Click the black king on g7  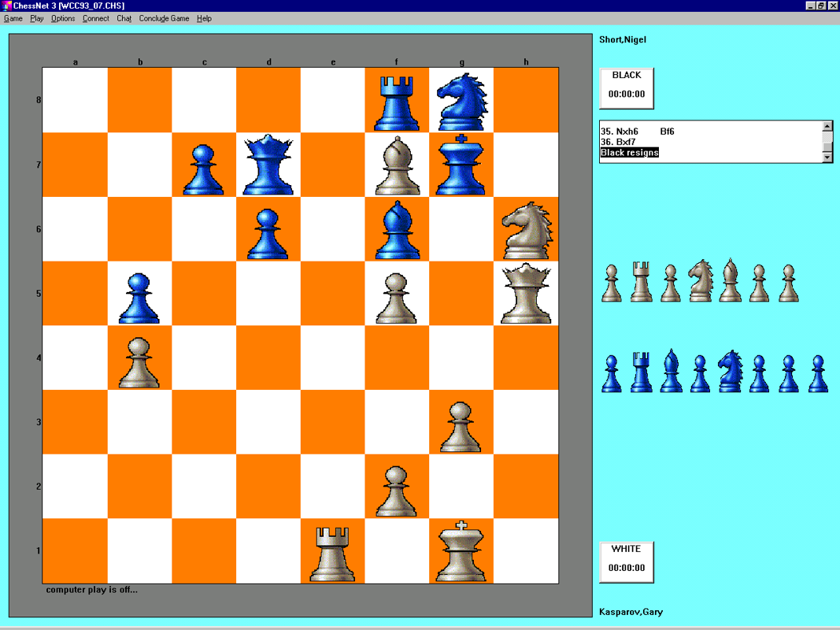[x=461, y=165]
